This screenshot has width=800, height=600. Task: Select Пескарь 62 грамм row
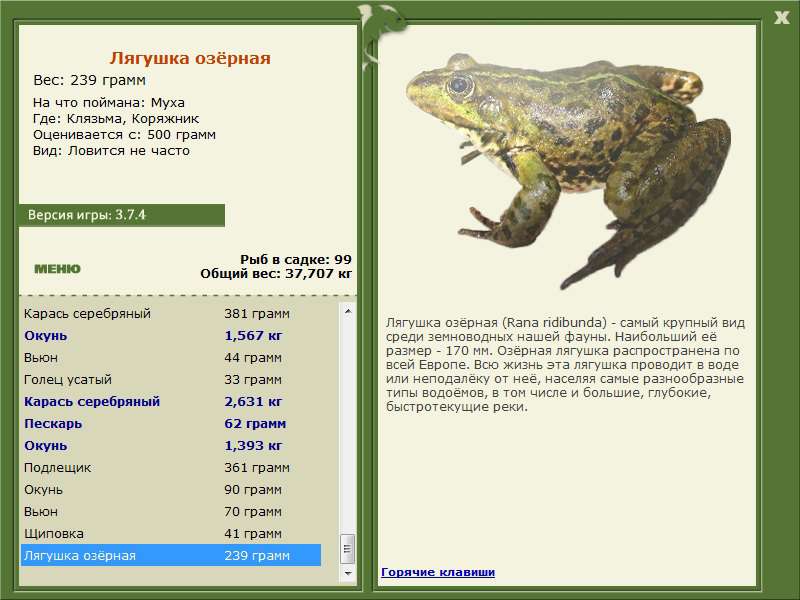point(171,423)
